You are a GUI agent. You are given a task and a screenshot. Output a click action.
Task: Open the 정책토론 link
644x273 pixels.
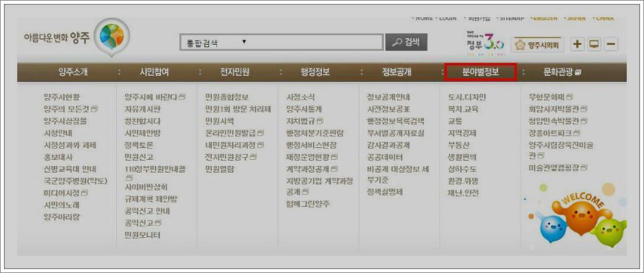click(139, 145)
